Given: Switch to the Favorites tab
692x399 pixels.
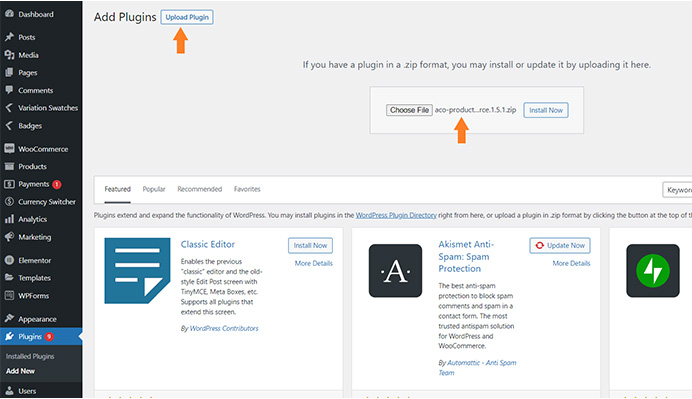Looking at the screenshot, I should [247, 189].
